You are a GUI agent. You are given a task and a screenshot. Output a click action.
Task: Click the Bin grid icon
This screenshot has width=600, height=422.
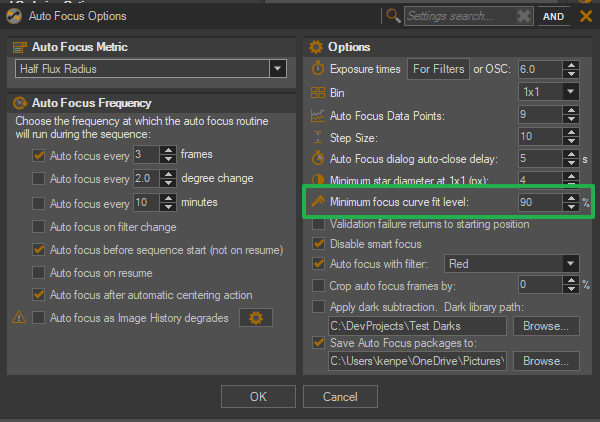click(318, 92)
